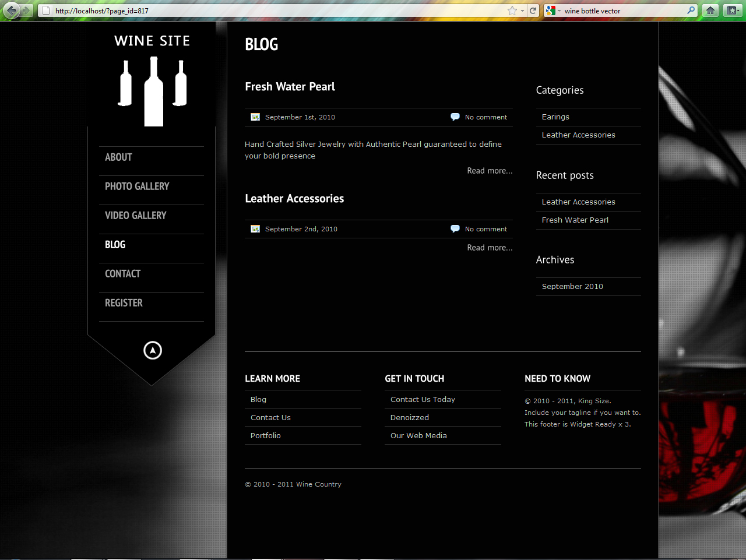Click the 'September 2nd, 2010' date text
This screenshot has width=746, height=560.
(x=301, y=229)
